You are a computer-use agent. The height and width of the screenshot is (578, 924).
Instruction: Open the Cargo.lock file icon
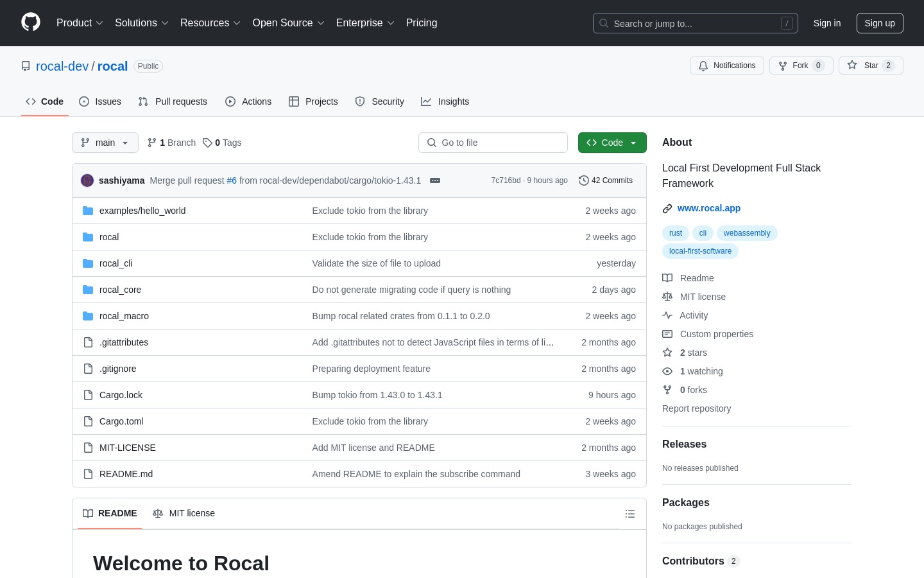point(88,395)
